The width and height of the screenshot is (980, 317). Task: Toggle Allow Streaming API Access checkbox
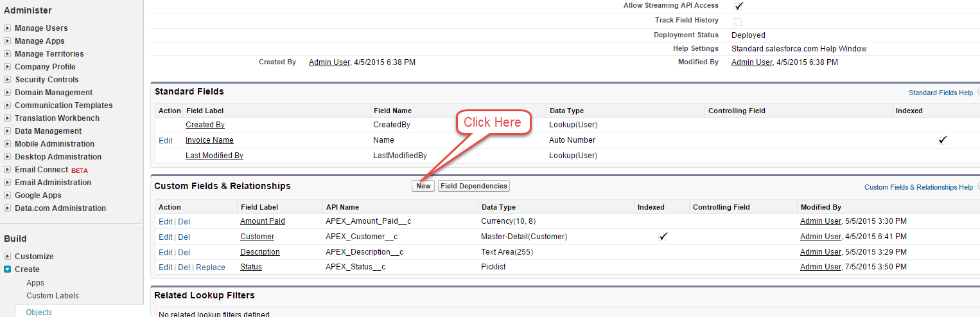point(739,6)
